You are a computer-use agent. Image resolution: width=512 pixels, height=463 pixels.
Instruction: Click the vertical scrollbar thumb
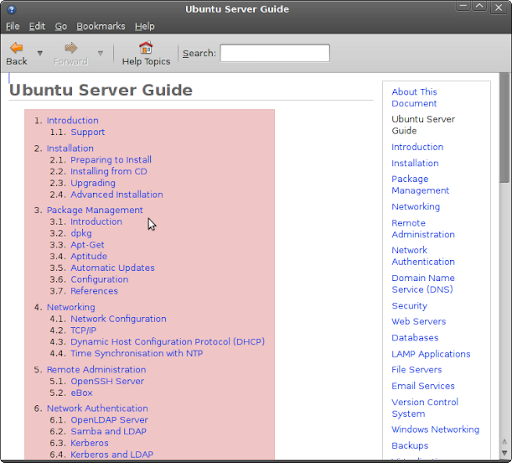pyautogui.click(x=504, y=127)
